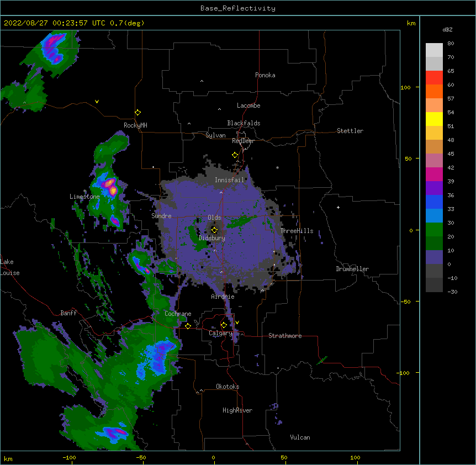The height and width of the screenshot is (465, 476).
Task: Click the -30 value on the dBZ legend
Action: 452,292
